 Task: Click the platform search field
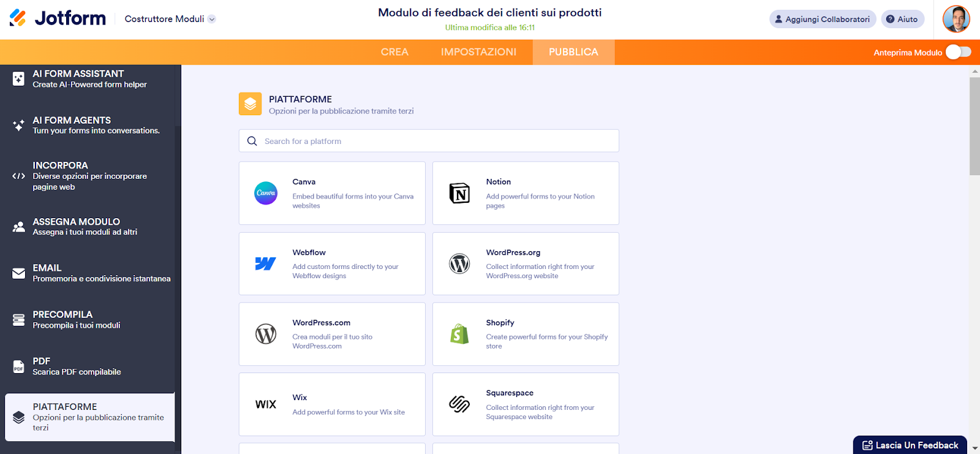[429, 141]
